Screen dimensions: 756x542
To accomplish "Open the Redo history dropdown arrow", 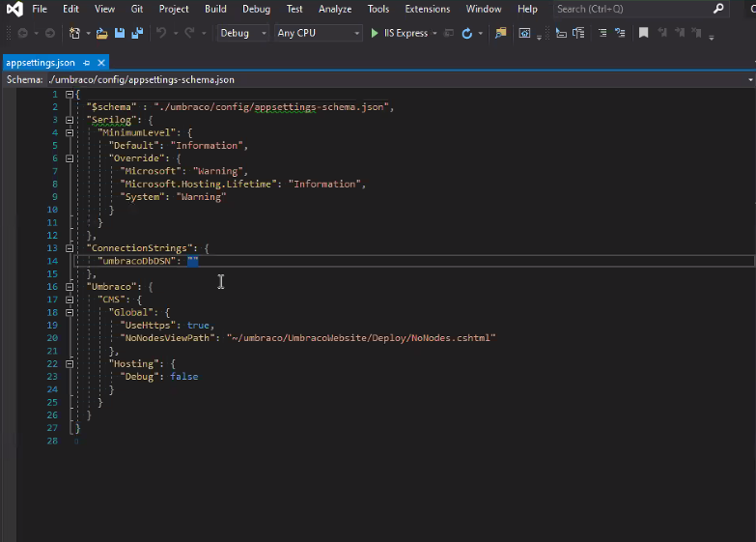I will point(204,33).
